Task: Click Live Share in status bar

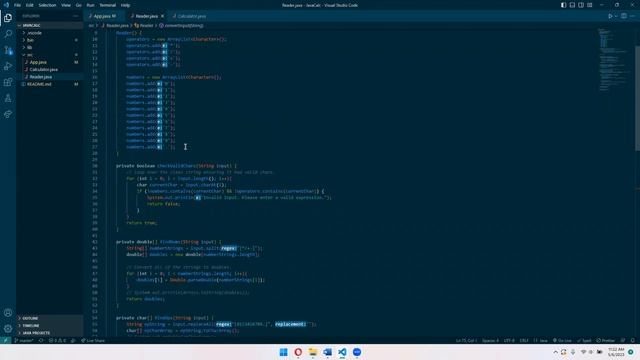Action: [93, 340]
